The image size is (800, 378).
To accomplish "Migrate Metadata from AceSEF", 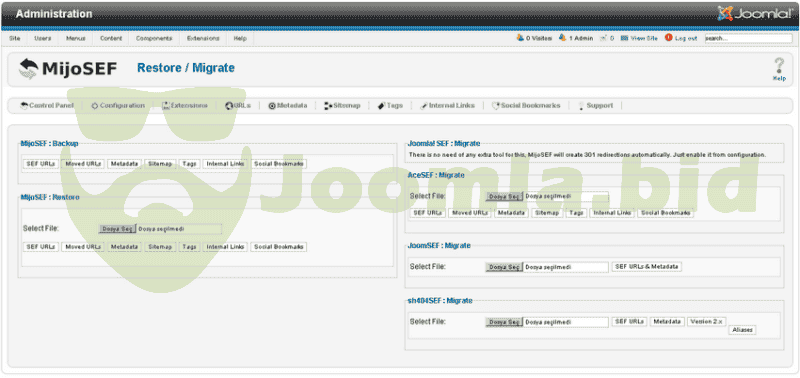I will (511, 213).
